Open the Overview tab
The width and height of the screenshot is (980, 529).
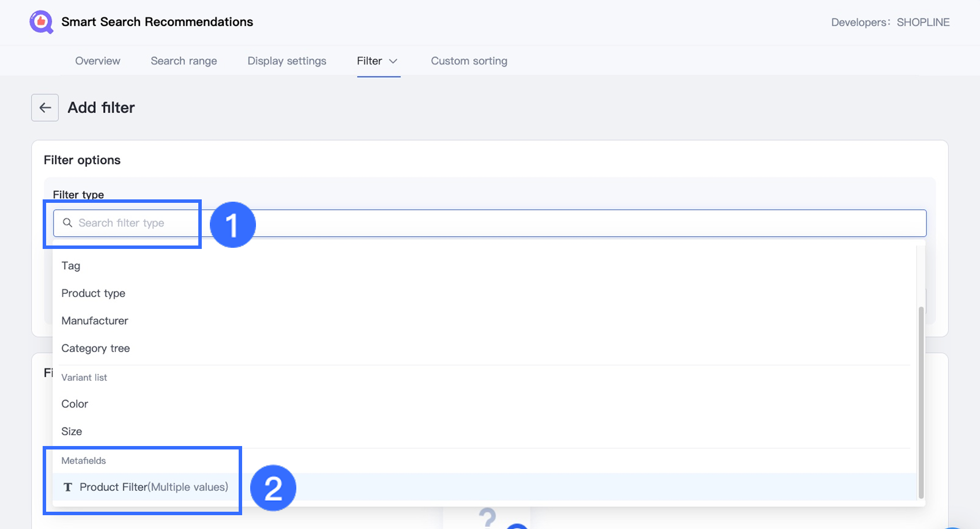pos(97,61)
